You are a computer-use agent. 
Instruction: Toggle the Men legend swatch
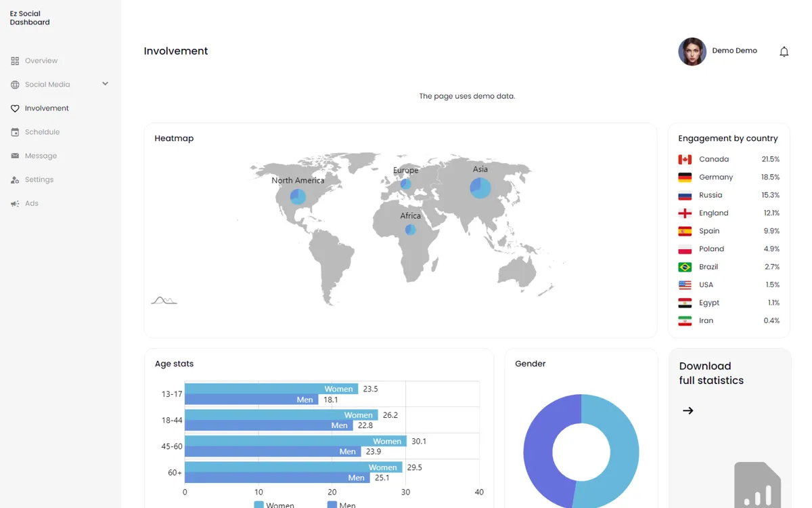click(x=332, y=505)
